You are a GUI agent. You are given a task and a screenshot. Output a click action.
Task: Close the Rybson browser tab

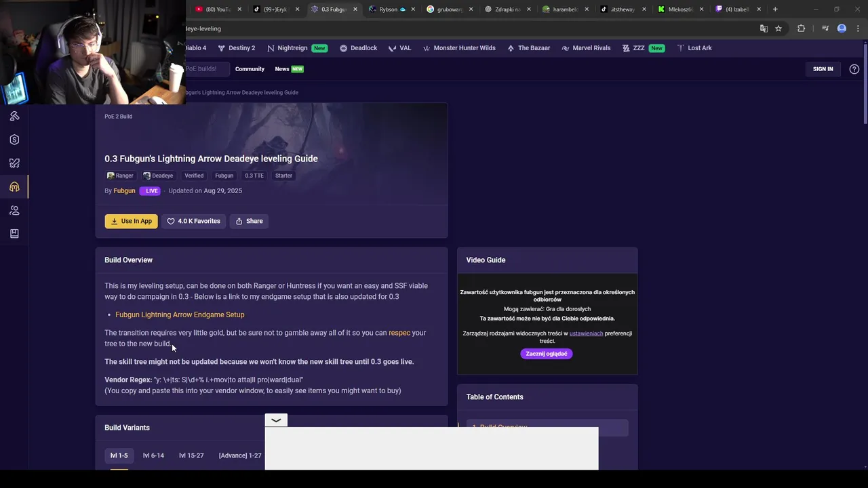(x=413, y=9)
